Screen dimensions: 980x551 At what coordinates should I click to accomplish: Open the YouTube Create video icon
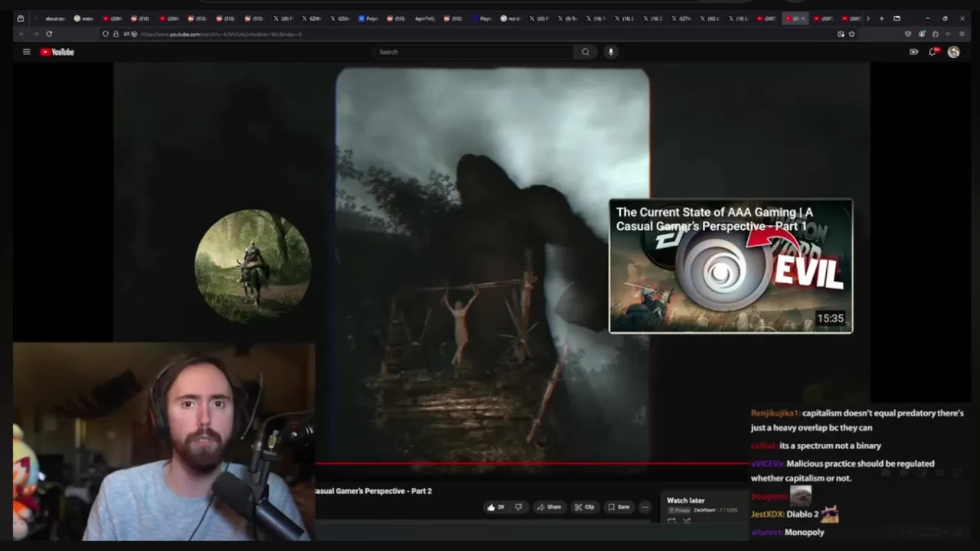913,52
